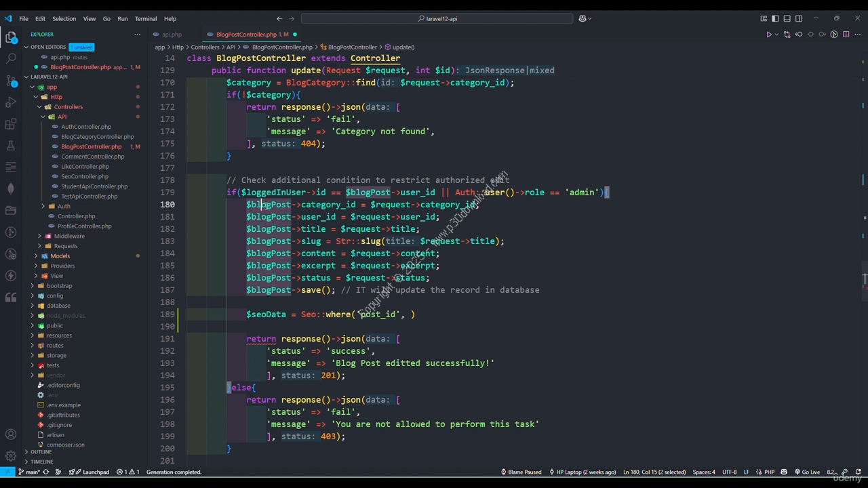Open the Run menu
This screenshot has height=488, width=868.
pyautogui.click(x=122, y=18)
